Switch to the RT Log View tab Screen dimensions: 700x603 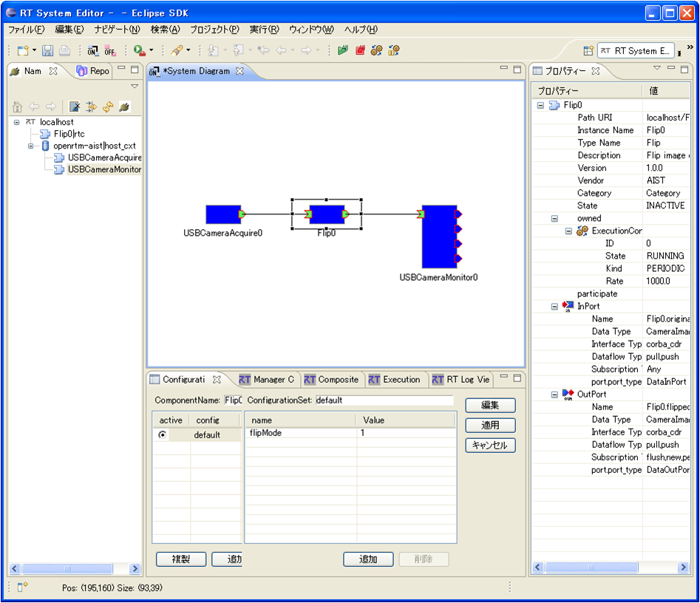coord(461,379)
